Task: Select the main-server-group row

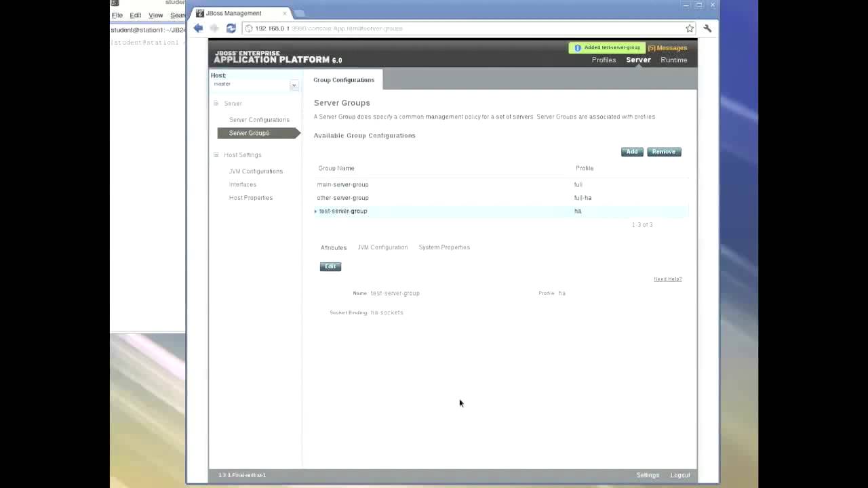Action: (502, 184)
